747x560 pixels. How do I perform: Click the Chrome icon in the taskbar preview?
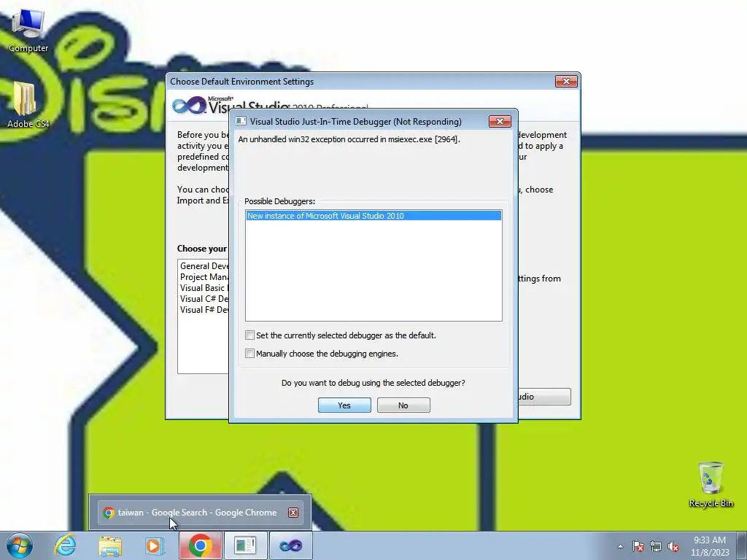109,513
